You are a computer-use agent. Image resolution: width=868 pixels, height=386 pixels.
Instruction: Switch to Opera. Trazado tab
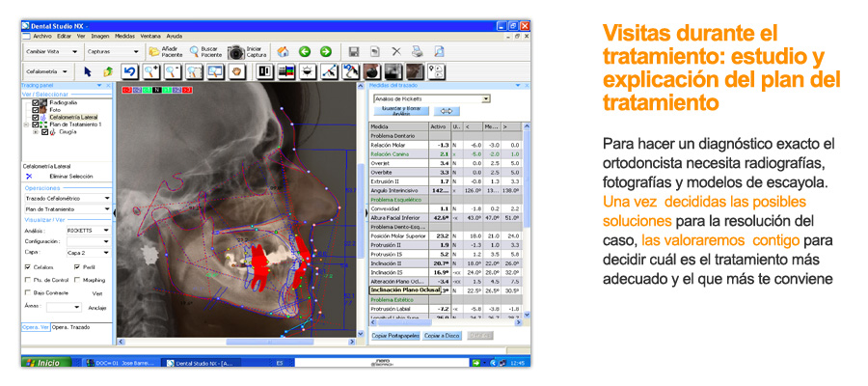70,327
